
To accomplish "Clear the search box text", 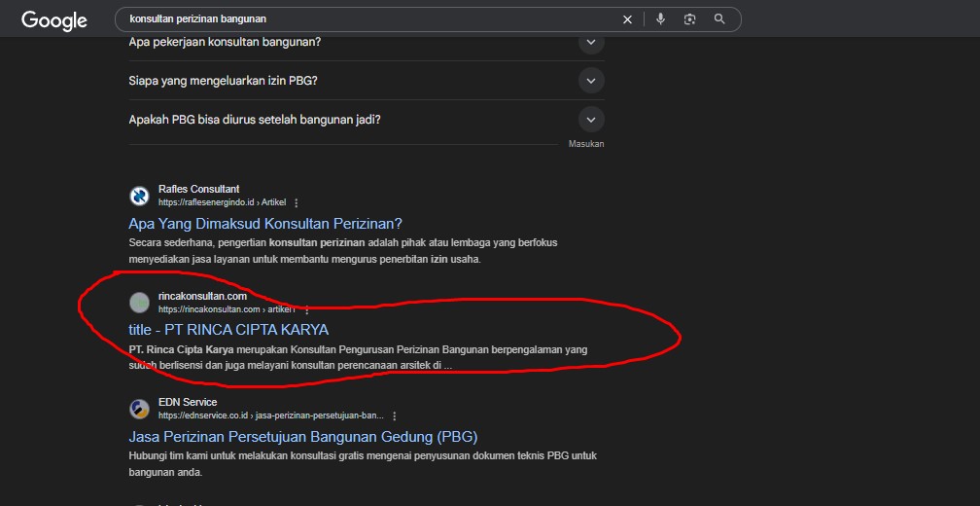I will (x=627, y=19).
